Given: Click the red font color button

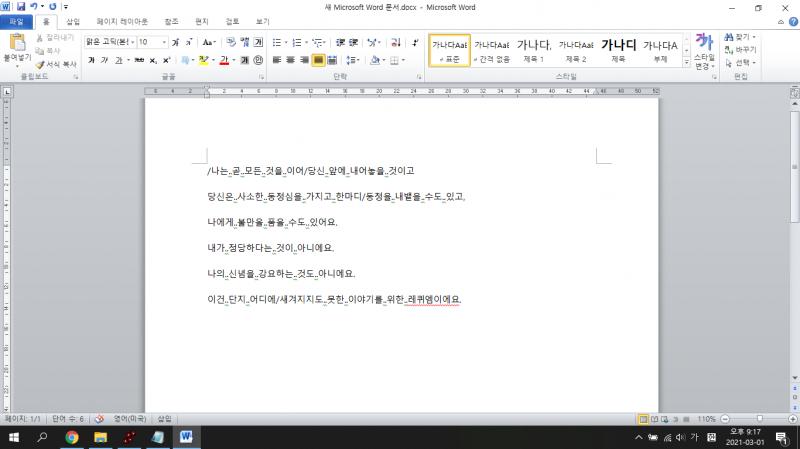Looking at the screenshot, I should (x=224, y=60).
